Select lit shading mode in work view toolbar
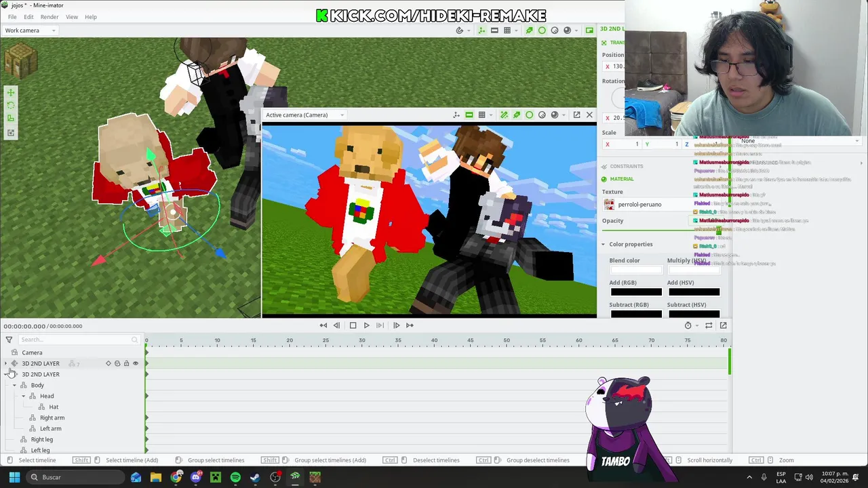The image size is (868, 488). 555,30
